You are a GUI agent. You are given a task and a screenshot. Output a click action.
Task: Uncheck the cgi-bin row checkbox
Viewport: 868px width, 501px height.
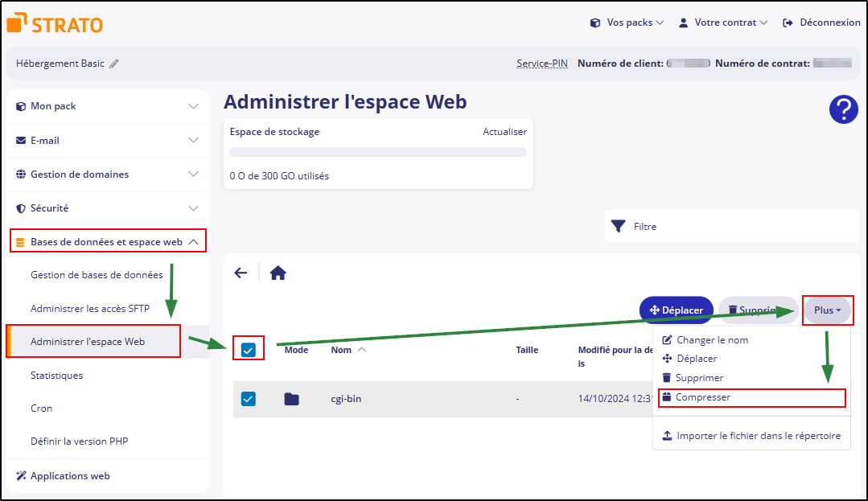point(249,399)
